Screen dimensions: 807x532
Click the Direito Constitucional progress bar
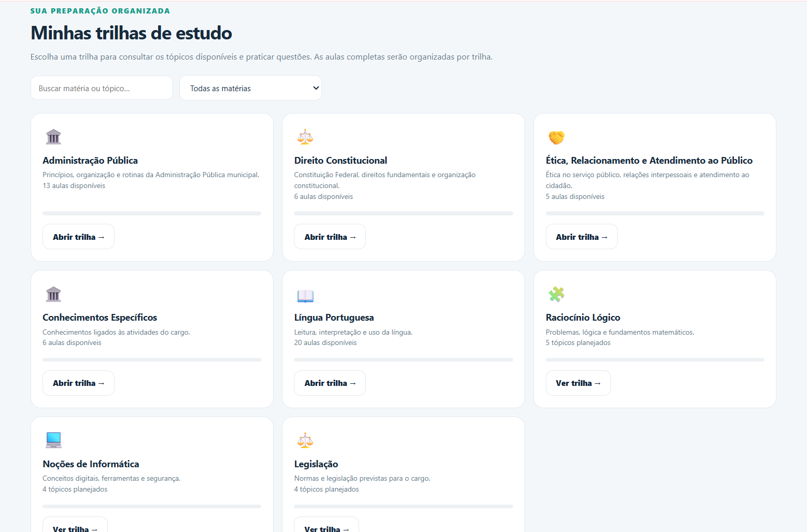click(x=403, y=213)
